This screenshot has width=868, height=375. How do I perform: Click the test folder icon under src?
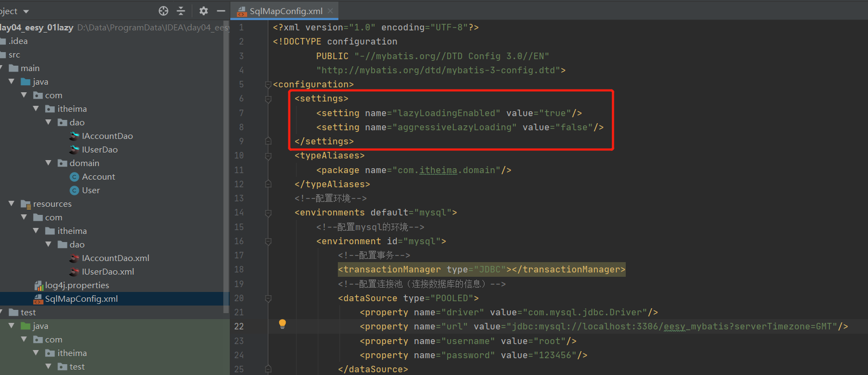(x=14, y=312)
